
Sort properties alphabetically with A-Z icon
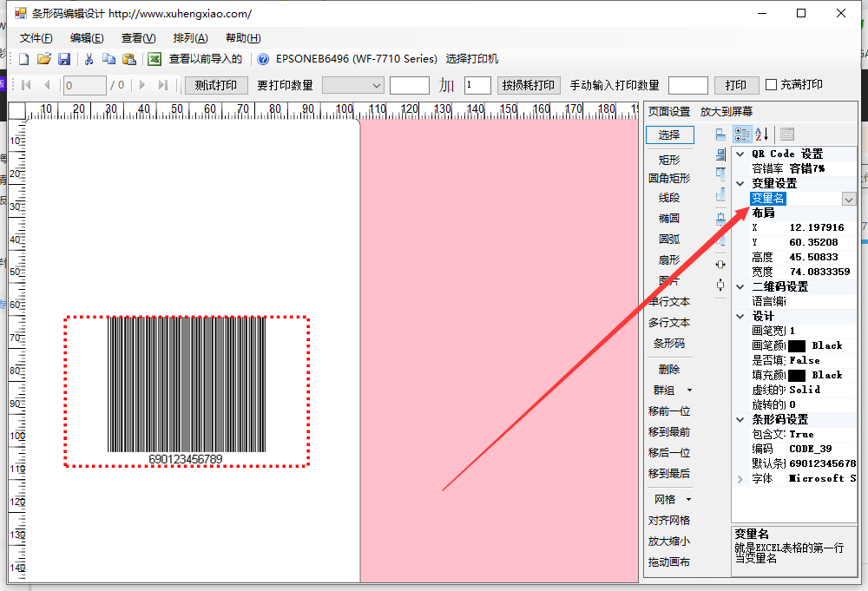click(761, 135)
